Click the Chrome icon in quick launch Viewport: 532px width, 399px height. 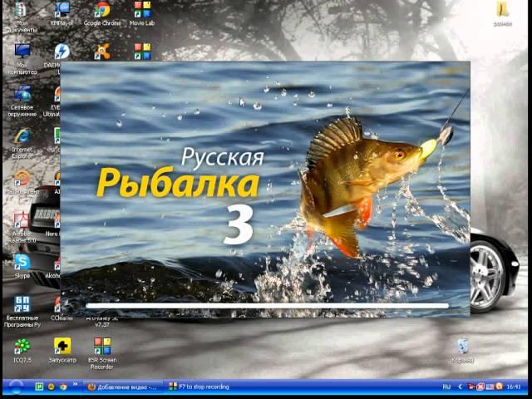(63, 387)
